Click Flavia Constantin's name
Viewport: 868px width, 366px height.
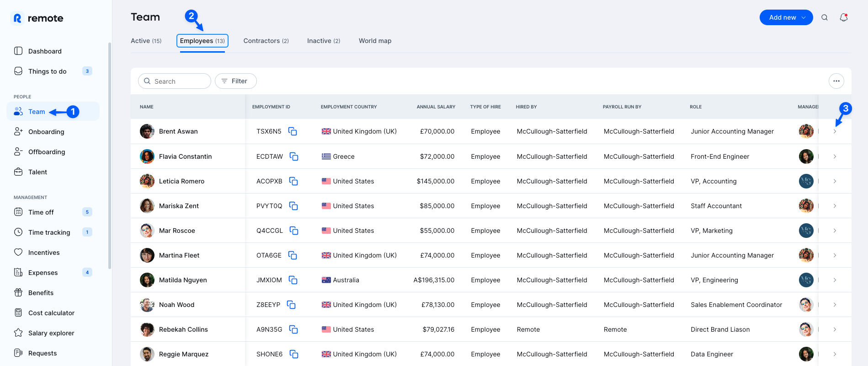[x=185, y=156]
